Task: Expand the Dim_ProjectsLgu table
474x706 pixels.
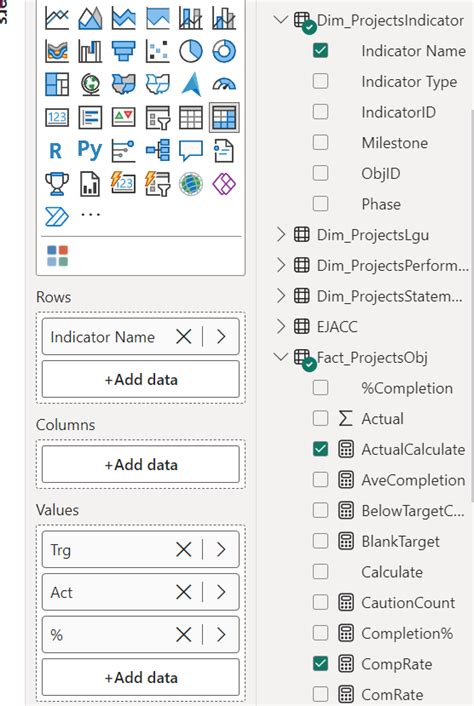Action: [281, 235]
